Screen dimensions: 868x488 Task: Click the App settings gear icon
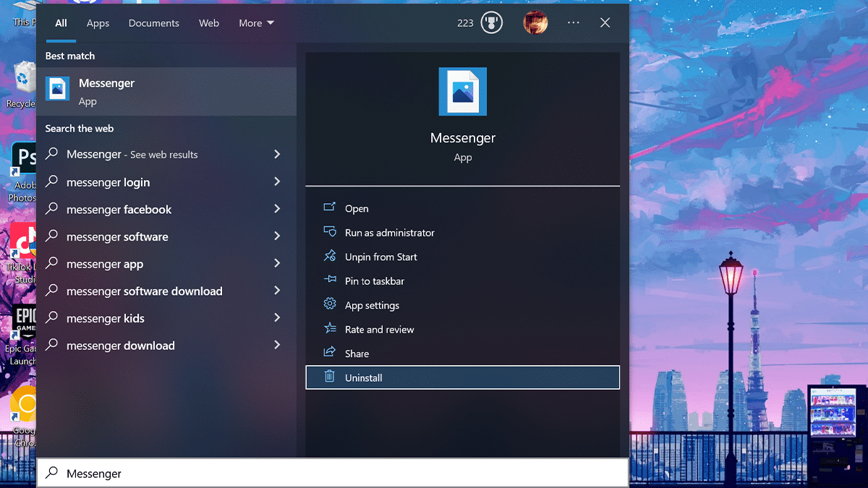click(330, 304)
